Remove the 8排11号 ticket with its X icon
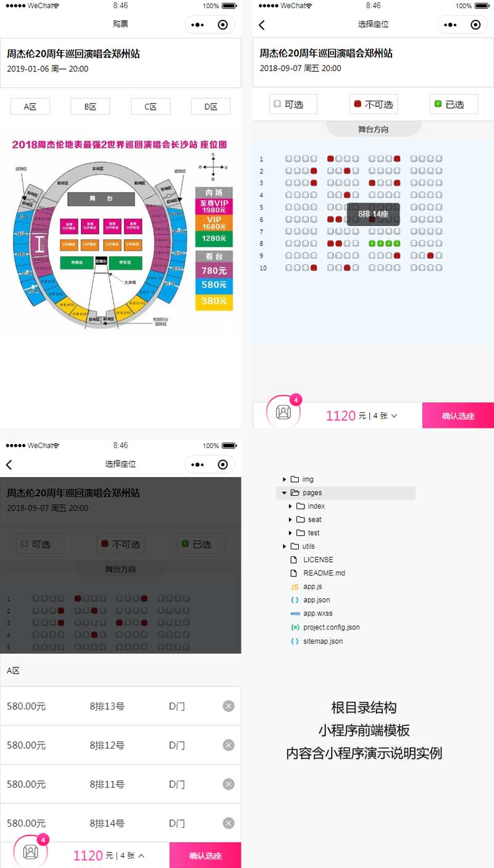The image size is (494, 868). 228,784
